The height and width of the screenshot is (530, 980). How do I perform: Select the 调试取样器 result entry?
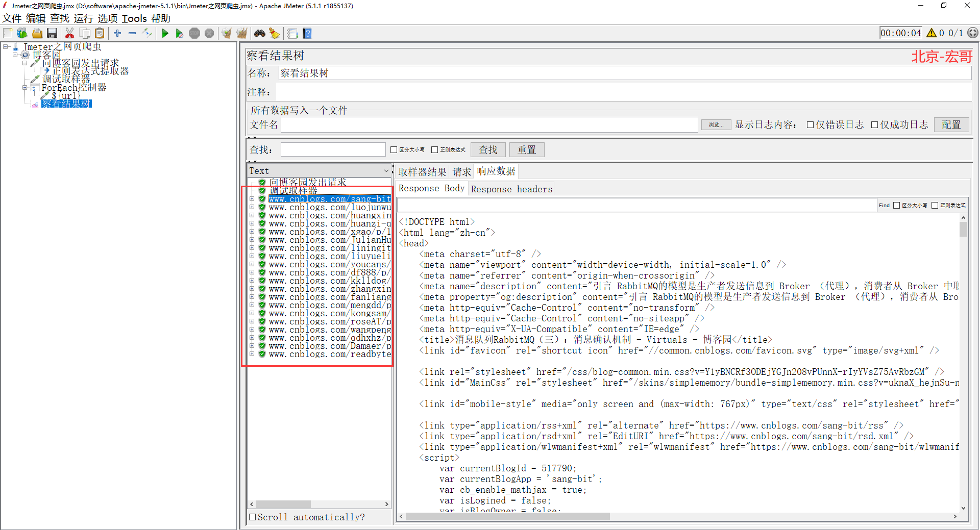click(293, 191)
